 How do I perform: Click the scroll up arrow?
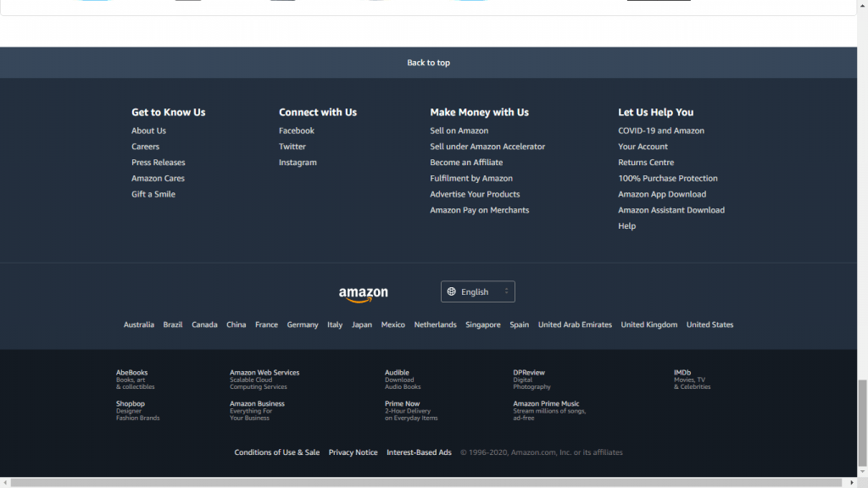(862, 4)
